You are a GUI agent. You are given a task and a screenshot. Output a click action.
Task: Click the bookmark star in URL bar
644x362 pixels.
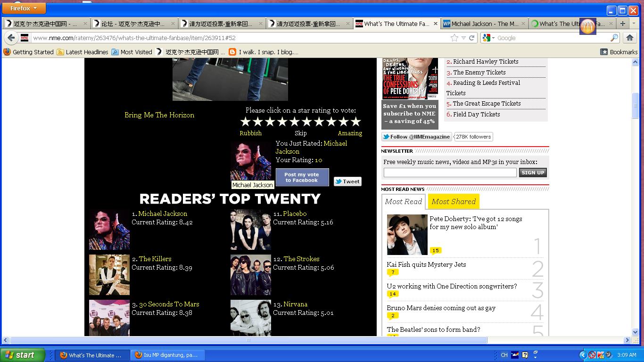click(x=454, y=38)
